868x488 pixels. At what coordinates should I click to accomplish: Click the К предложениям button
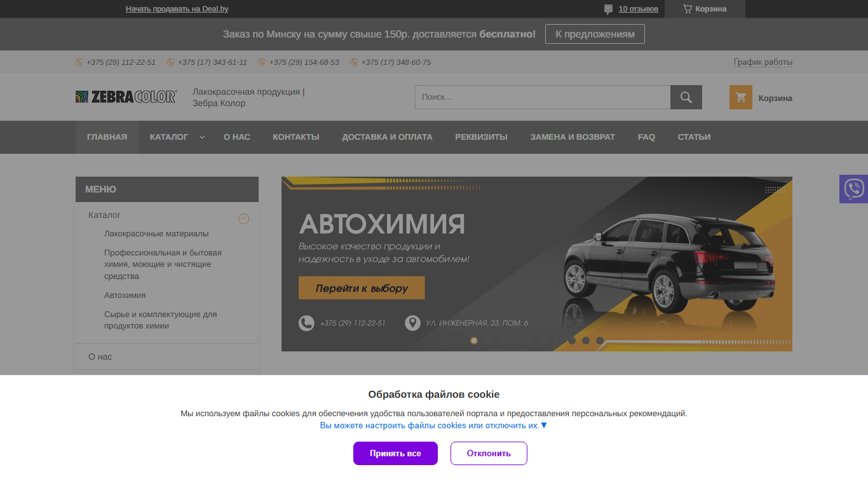point(595,34)
